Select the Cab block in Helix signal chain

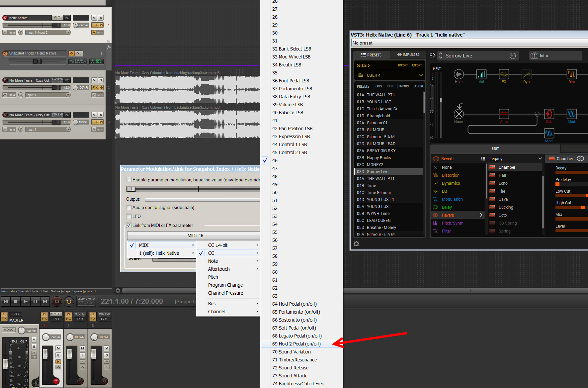549,114
